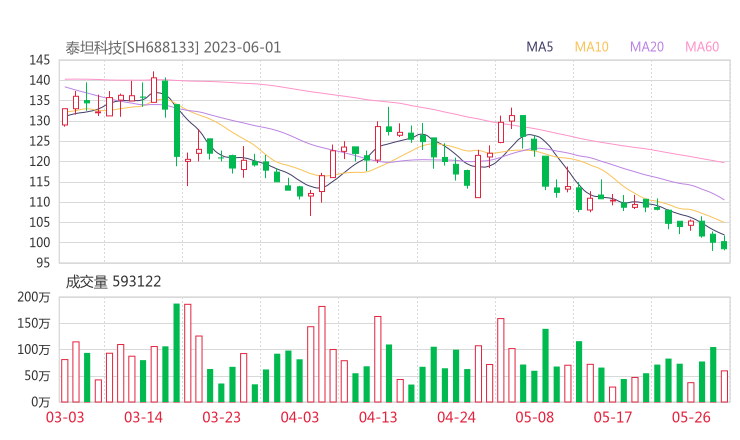Click the MA5 legend label
The image size is (740, 440).
click(539, 47)
